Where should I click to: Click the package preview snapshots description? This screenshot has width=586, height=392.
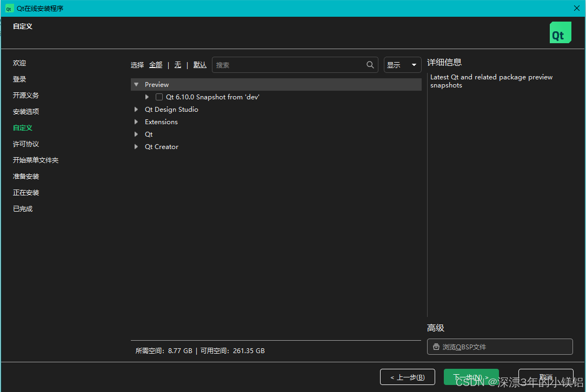491,81
